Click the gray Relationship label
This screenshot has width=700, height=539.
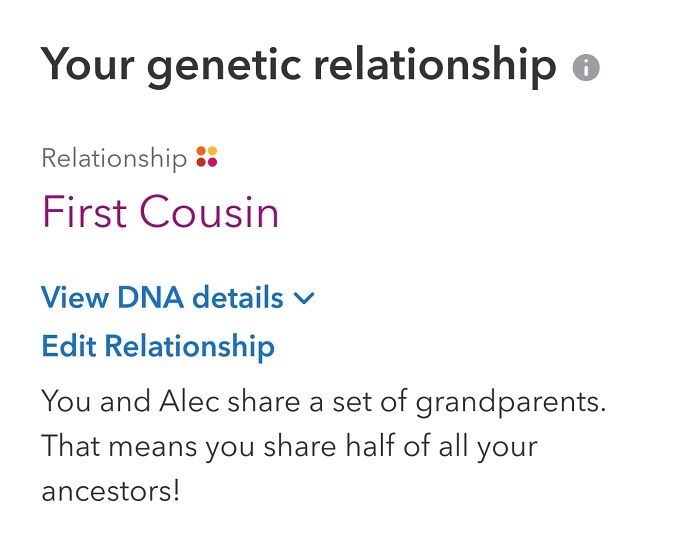click(114, 158)
